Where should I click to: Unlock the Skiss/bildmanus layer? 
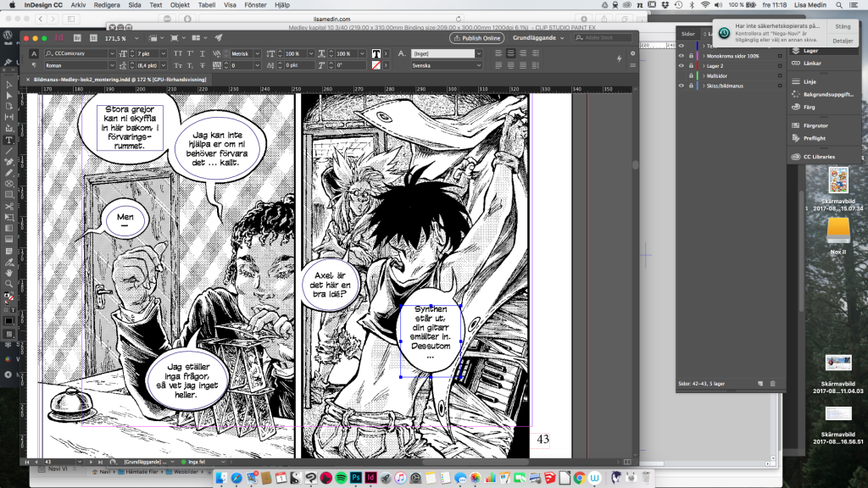tap(691, 86)
